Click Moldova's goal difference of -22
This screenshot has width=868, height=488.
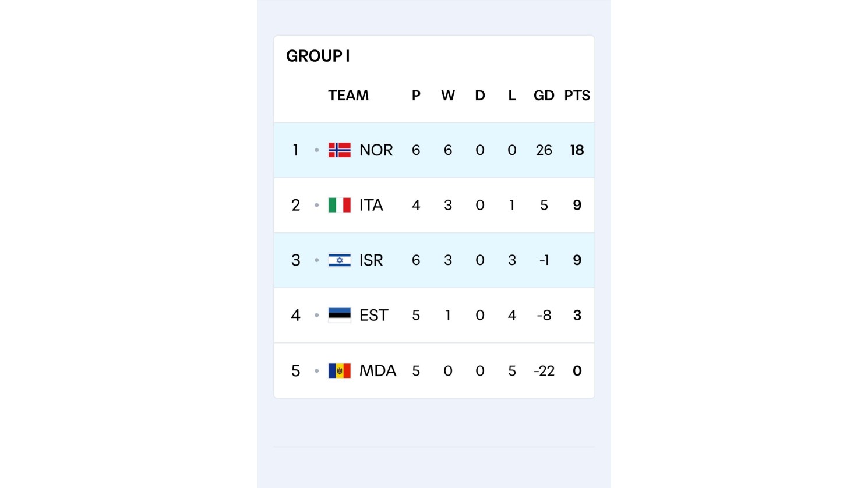pos(544,371)
